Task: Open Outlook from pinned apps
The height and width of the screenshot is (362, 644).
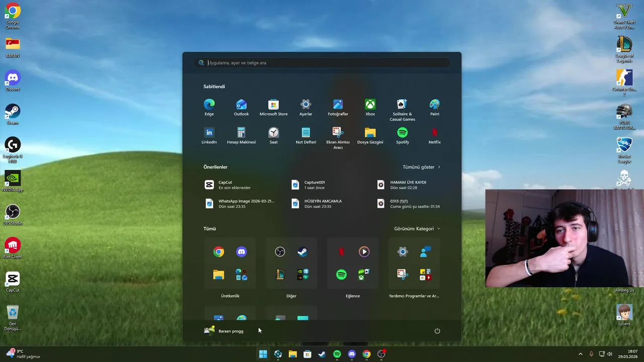Action: click(242, 108)
